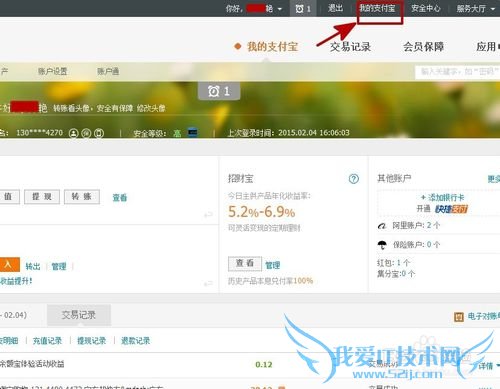Switch to the 交易记录 main navigation tab
Viewport: 500px width, 389px height.
click(x=350, y=47)
